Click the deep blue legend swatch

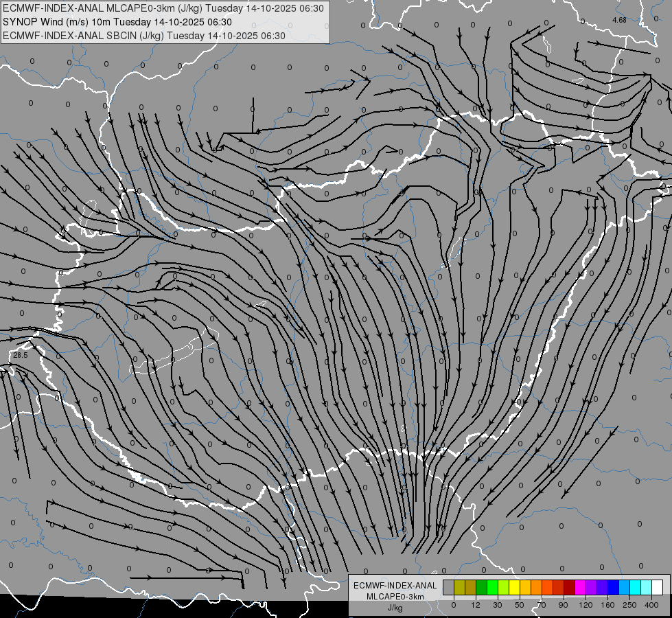click(613, 587)
